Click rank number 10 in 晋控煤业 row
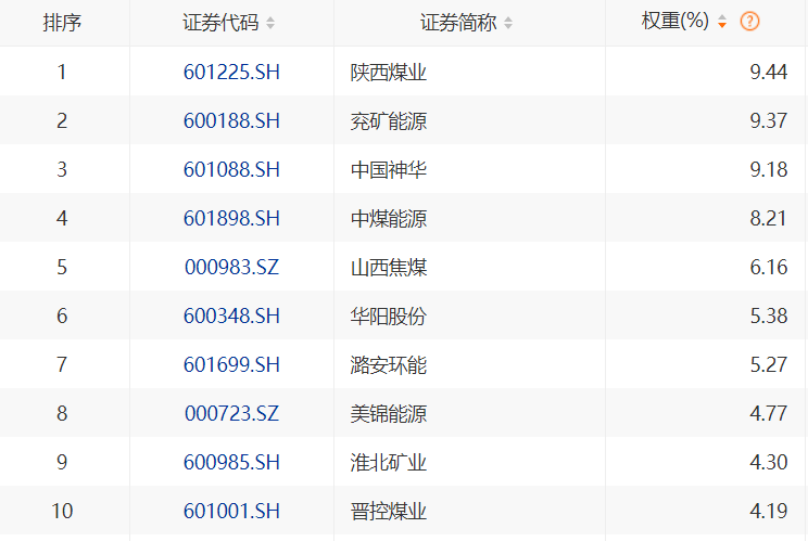This screenshot has height=542, width=808. (x=62, y=511)
